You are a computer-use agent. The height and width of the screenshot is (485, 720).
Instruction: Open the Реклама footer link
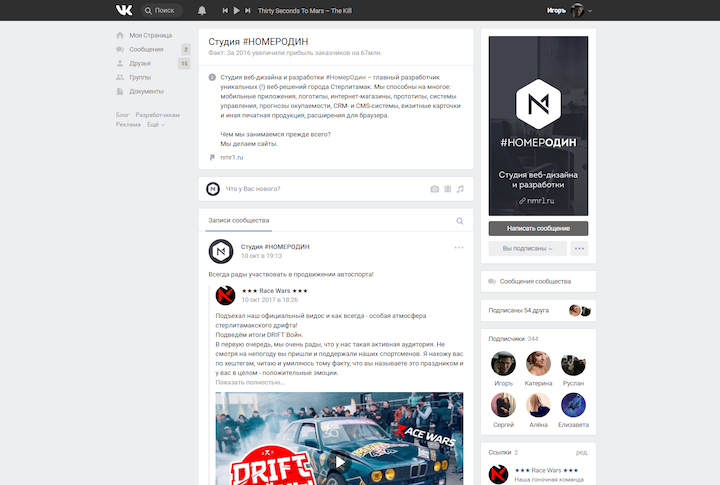click(x=128, y=124)
